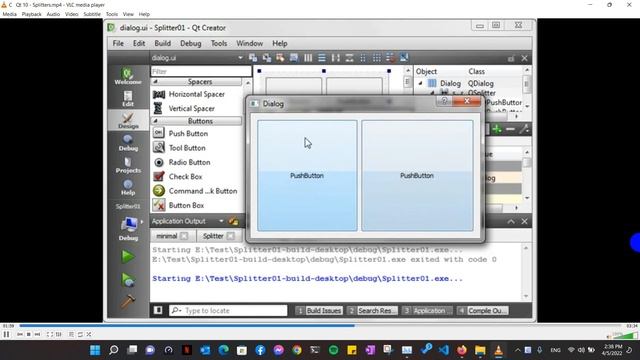Open the VLC Subtitle menu

(x=92, y=14)
